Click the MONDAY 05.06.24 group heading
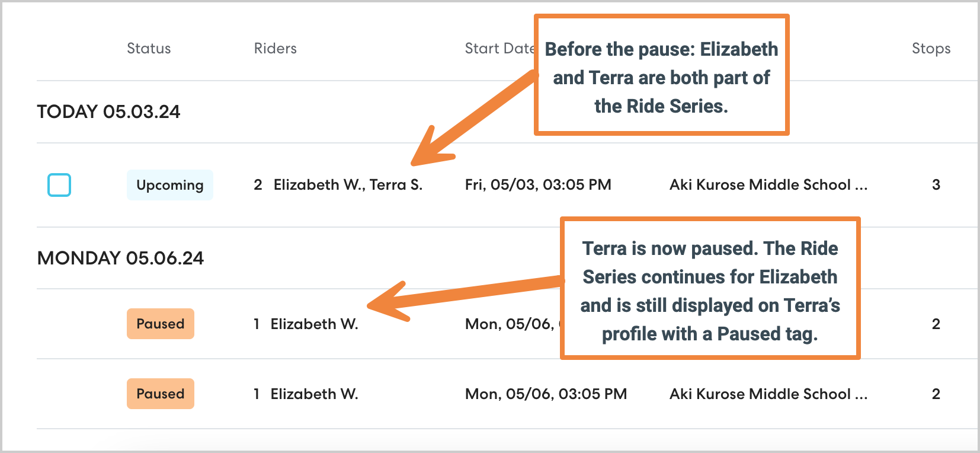This screenshot has height=453, width=980. (x=120, y=258)
